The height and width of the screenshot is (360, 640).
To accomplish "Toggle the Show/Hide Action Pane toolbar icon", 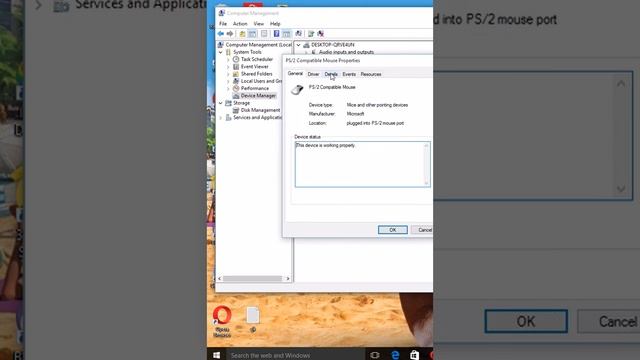I will click(287, 33).
